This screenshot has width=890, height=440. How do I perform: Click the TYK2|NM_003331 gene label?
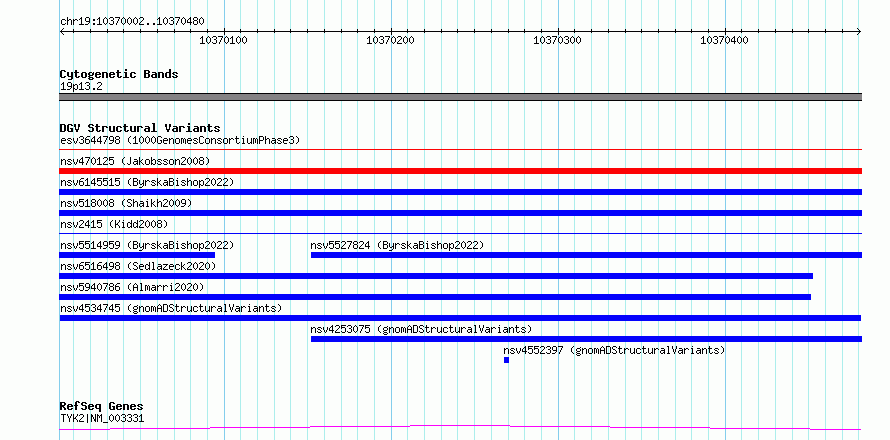[x=102, y=419]
